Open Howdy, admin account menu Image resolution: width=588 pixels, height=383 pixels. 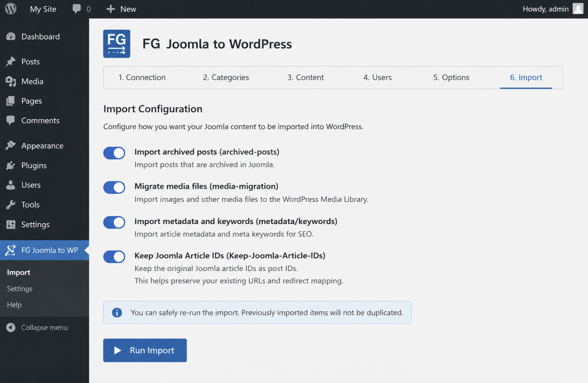point(546,9)
